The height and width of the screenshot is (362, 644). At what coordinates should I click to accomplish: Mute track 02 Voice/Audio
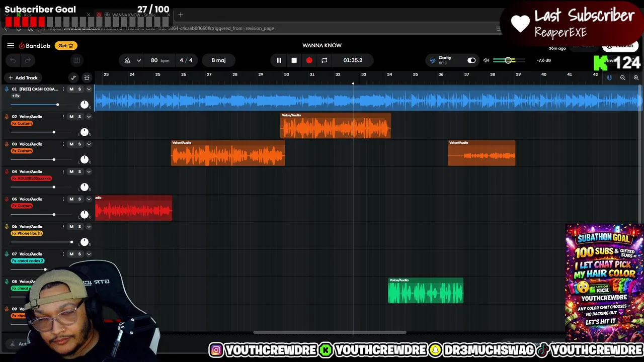tap(71, 117)
